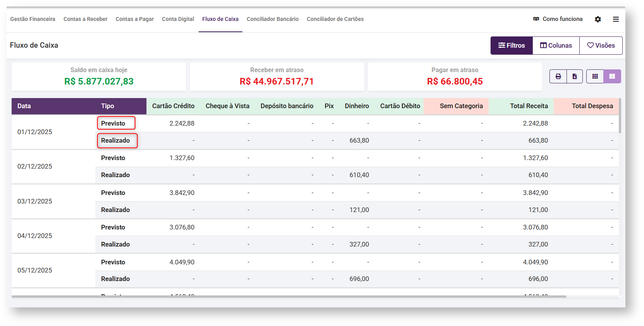
Task: Click the Como funciona book icon
Action: [536, 19]
